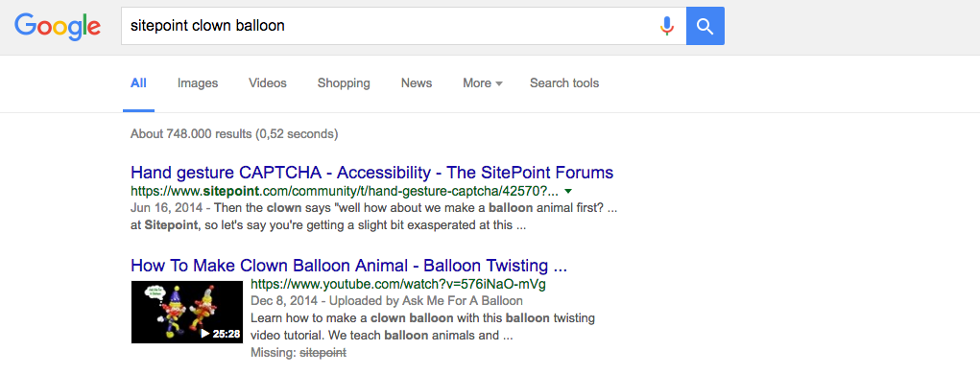The width and height of the screenshot is (980, 374).
Task: Select the All results tab
Action: point(139,83)
